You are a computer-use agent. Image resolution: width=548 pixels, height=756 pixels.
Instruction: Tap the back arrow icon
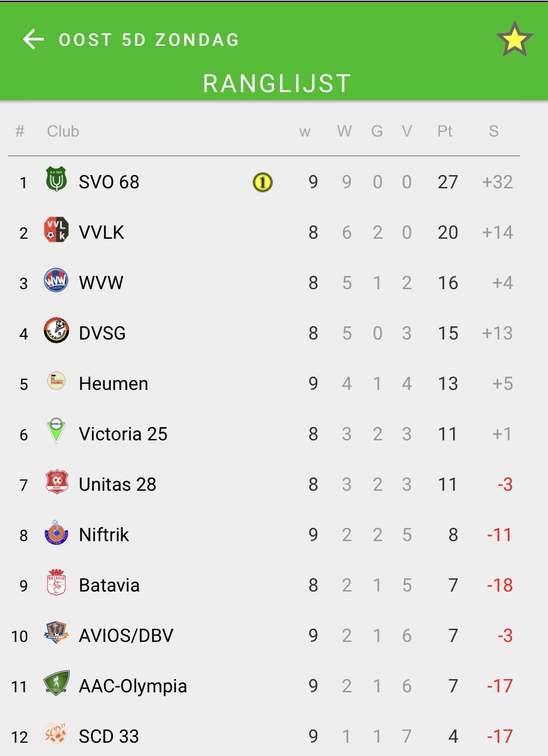click(x=33, y=40)
